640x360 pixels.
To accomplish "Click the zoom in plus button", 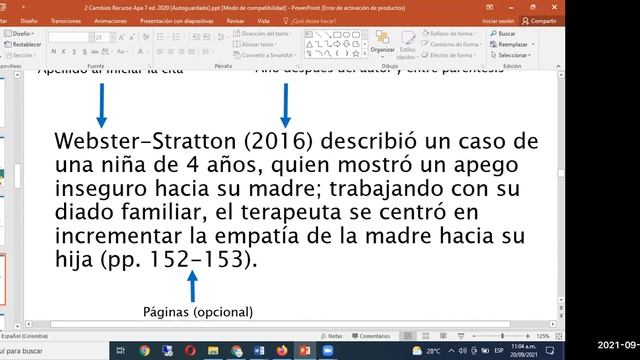I will [x=528, y=336].
